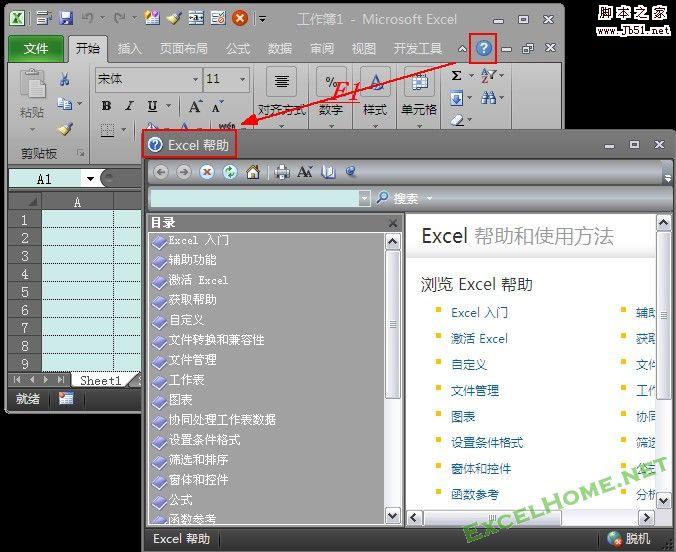The height and width of the screenshot is (552, 676).
Task: Toggle Underline formatting
Action: tap(152, 106)
